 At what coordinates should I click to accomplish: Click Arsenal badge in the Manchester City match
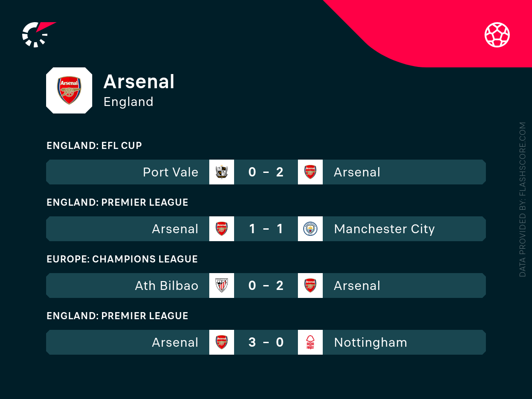[222, 229]
